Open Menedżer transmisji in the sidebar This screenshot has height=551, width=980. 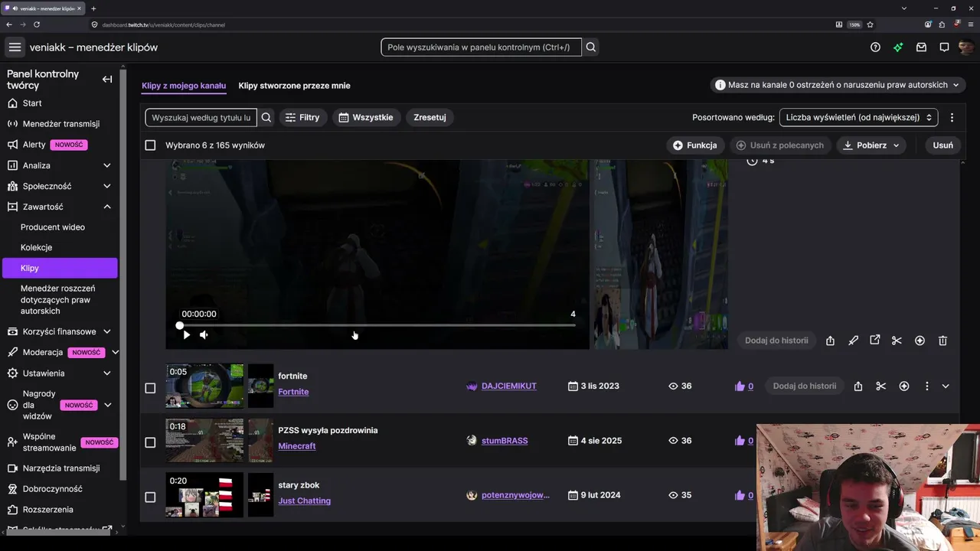(60, 124)
